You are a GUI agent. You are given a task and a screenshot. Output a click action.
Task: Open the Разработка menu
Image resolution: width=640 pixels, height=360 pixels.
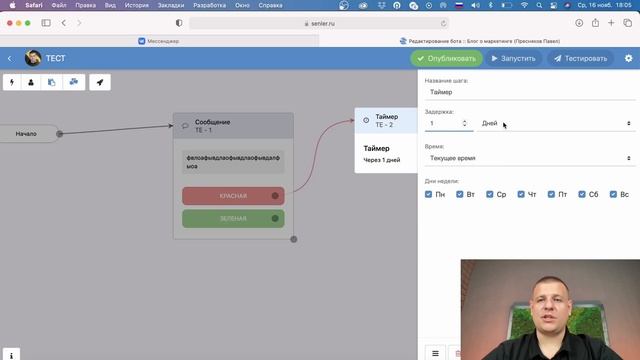(209, 5)
